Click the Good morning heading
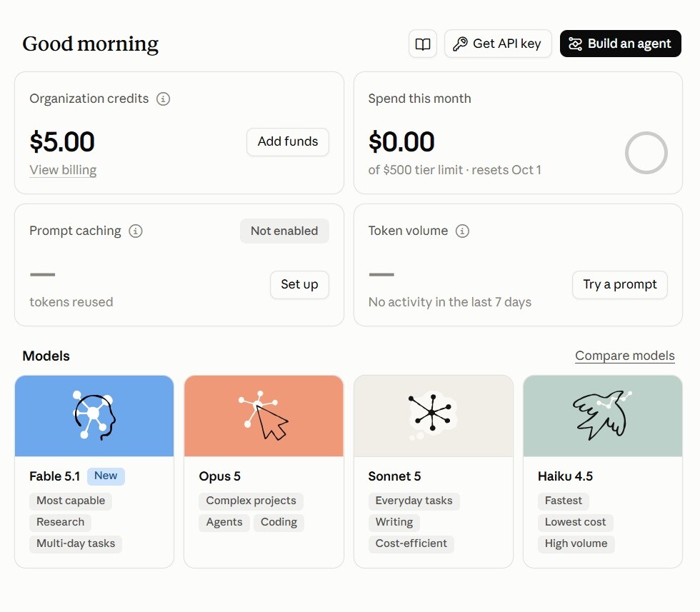The width and height of the screenshot is (700, 612). click(x=91, y=44)
